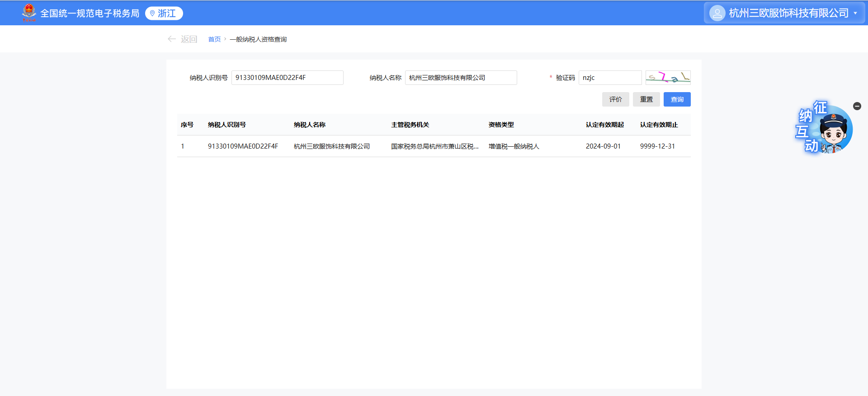Viewport: 868px width, 396px height.
Task: Click the 全国统一规范电子税务局 title text
Action: point(90,14)
